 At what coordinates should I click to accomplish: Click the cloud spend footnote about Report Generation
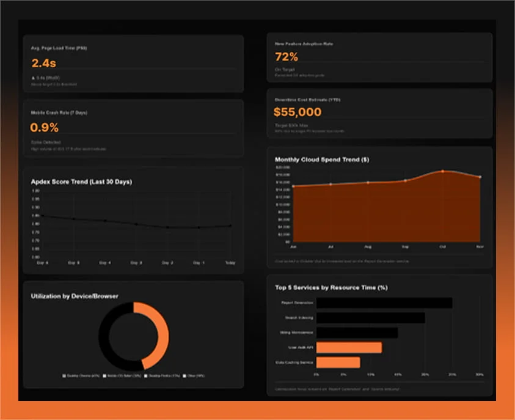point(343,260)
